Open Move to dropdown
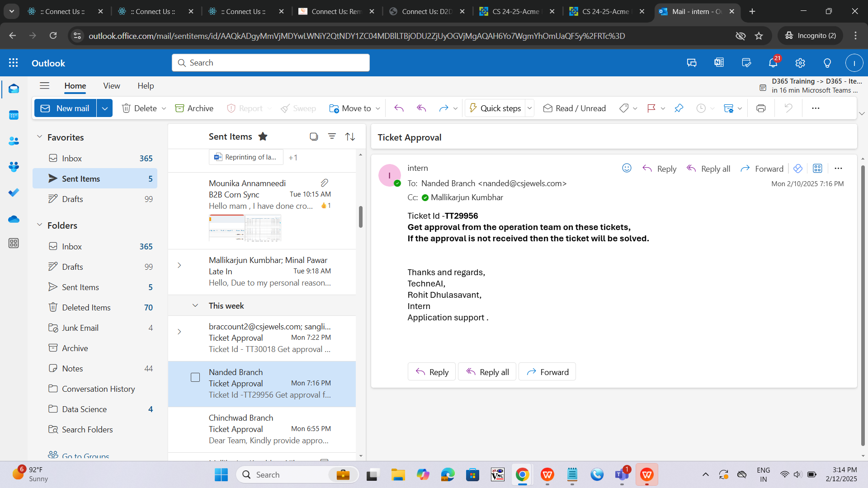This screenshot has height=488, width=868. [x=377, y=108]
